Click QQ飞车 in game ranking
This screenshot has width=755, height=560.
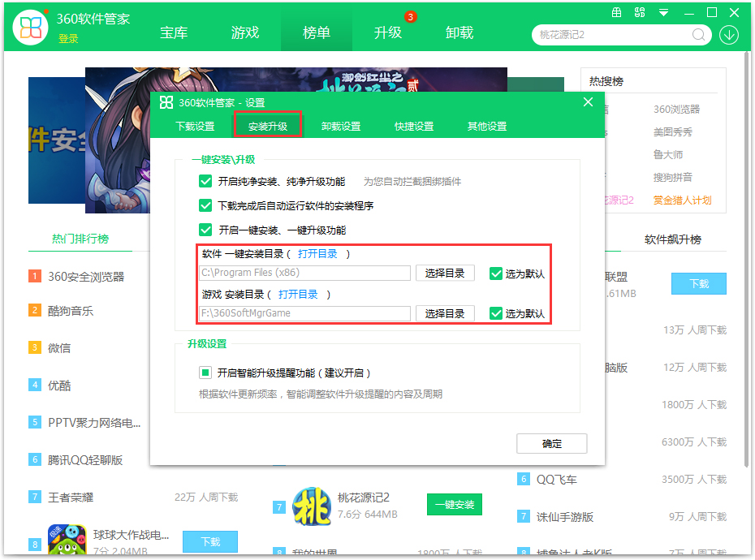(557, 480)
